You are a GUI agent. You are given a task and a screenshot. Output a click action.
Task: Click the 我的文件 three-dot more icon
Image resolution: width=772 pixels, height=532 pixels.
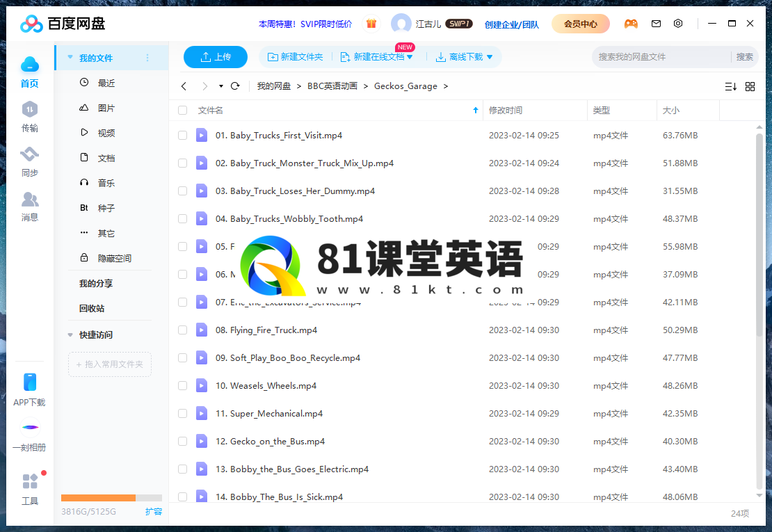click(x=147, y=58)
